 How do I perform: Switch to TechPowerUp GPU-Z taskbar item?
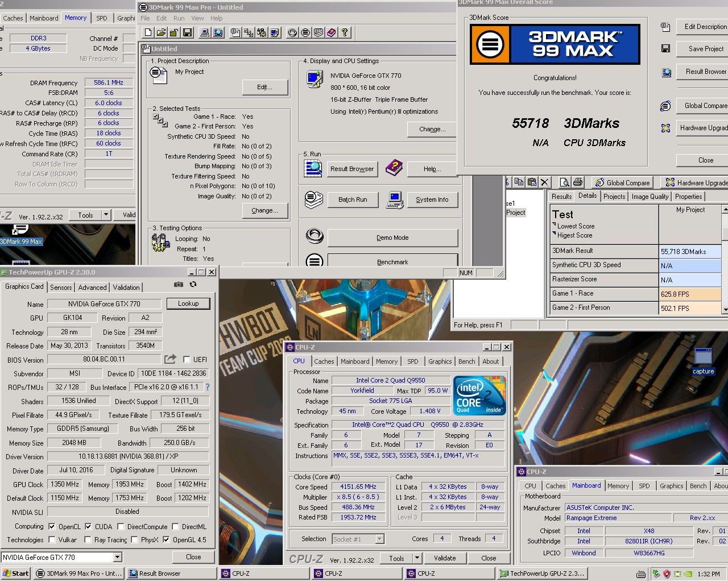point(543,573)
